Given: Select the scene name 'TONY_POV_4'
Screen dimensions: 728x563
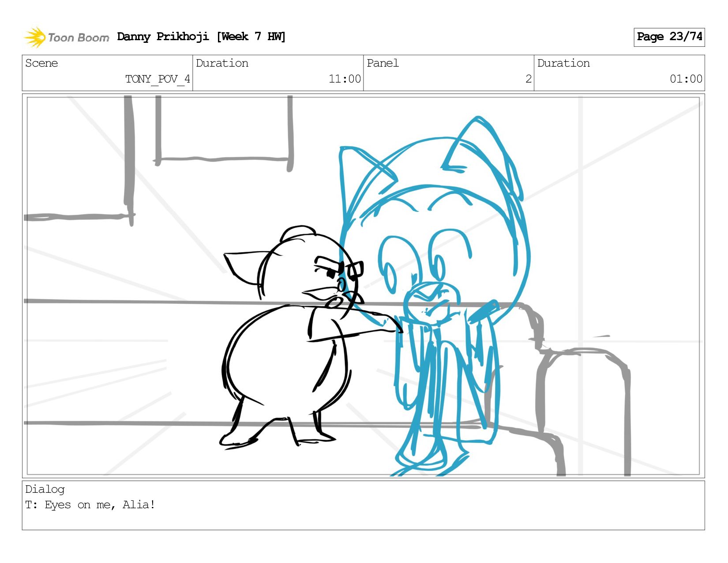Looking at the screenshot, I should [158, 79].
